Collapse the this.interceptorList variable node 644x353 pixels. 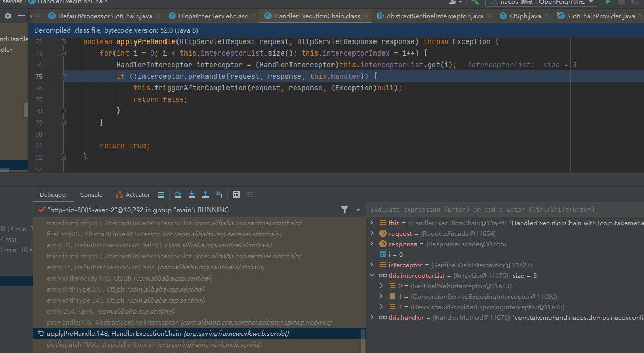372,275
